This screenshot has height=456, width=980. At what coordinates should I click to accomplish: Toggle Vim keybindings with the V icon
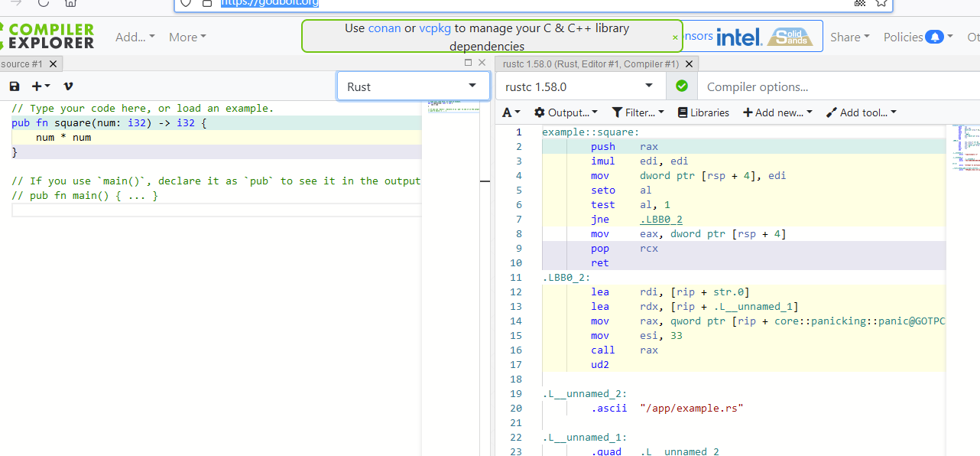tap(68, 86)
